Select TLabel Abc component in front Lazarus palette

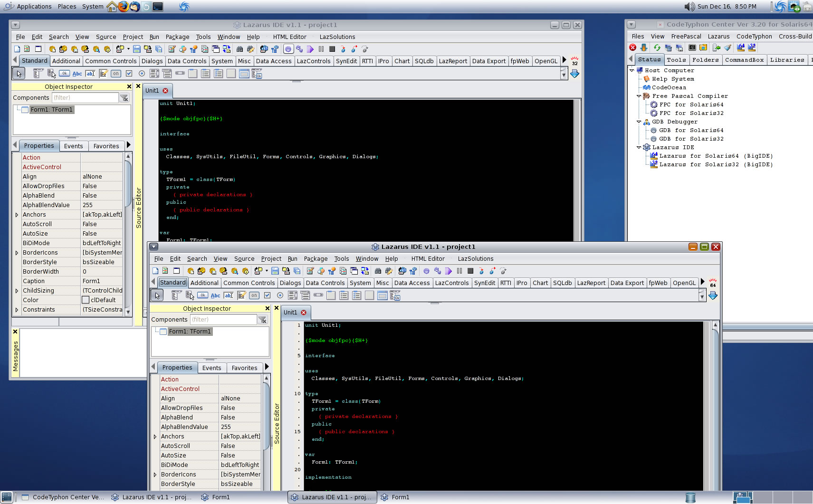point(215,295)
